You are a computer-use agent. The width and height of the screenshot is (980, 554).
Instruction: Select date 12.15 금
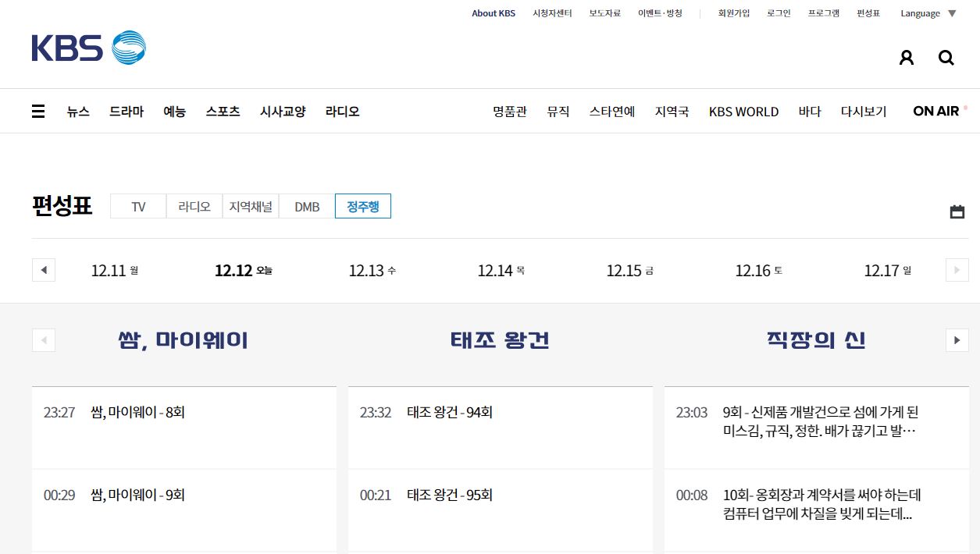pyautogui.click(x=630, y=271)
